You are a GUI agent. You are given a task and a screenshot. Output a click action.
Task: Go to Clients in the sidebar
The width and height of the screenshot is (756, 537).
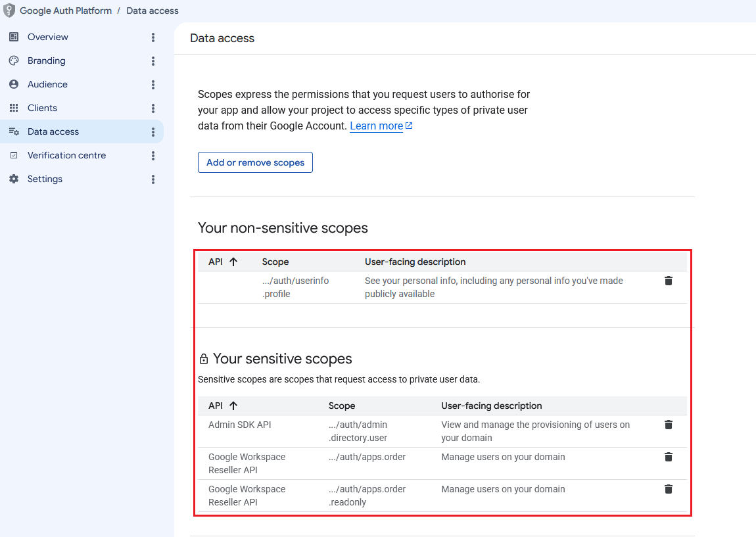point(43,108)
